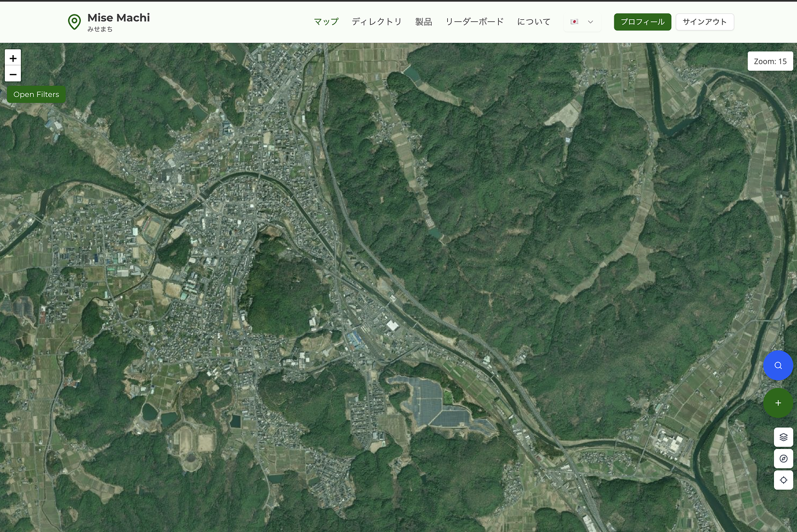
Task: Open your プロフィール with the green button
Action: coord(642,22)
